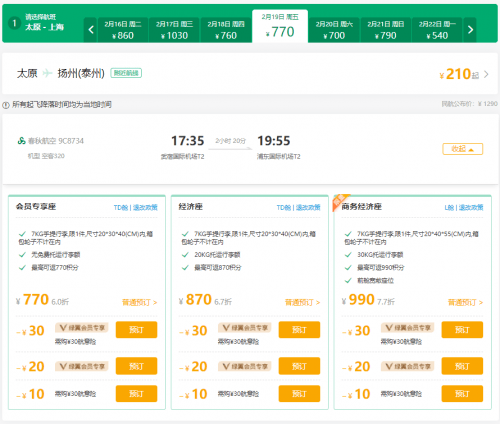The height and width of the screenshot is (424, 500).
Task: Open 普通预订 under the ¥770 member seat
Action: click(139, 302)
